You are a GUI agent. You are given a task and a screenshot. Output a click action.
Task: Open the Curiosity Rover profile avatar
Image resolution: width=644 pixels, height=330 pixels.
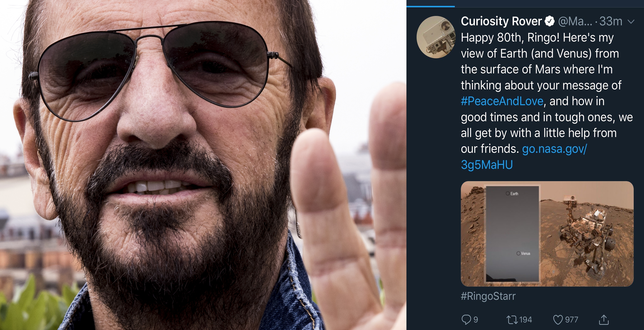pyautogui.click(x=436, y=37)
